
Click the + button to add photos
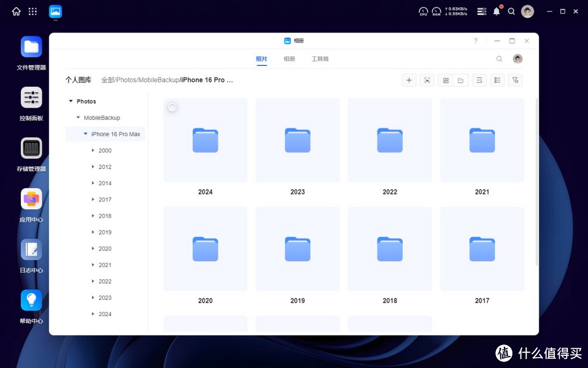click(409, 80)
